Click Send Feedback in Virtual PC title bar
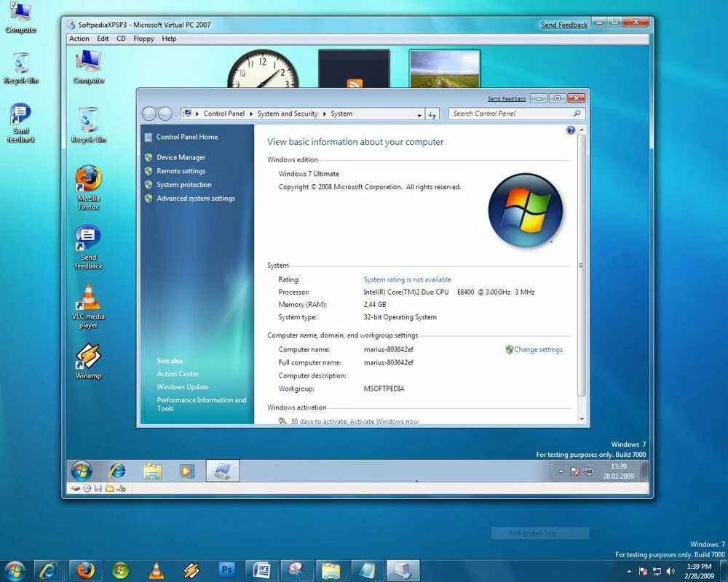Image resolution: width=728 pixels, height=582 pixels. [564, 25]
